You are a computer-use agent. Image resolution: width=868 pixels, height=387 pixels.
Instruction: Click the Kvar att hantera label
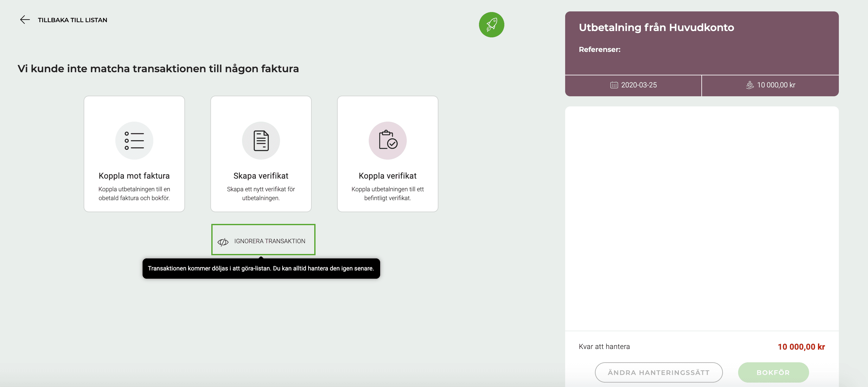(604, 346)
